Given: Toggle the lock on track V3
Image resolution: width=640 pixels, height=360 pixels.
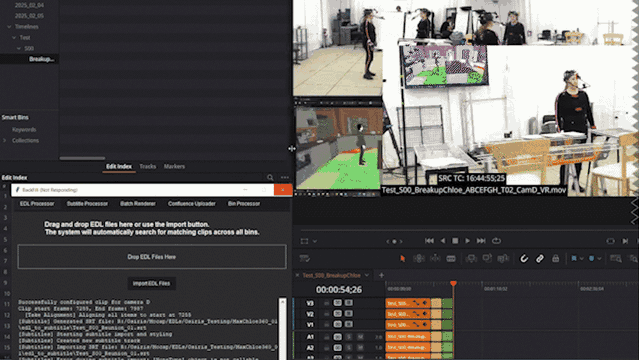Looking at the screenshot, I should [327, 303].
